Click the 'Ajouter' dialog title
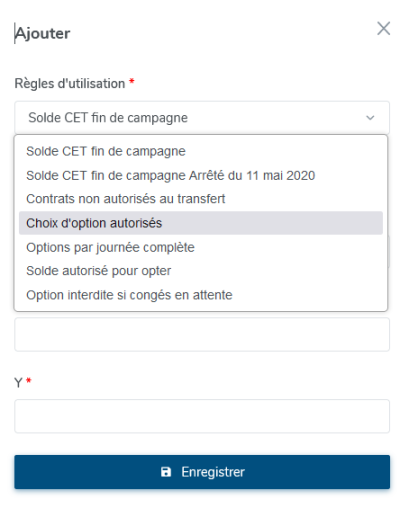400x508 pixels. tap(42, 33)
